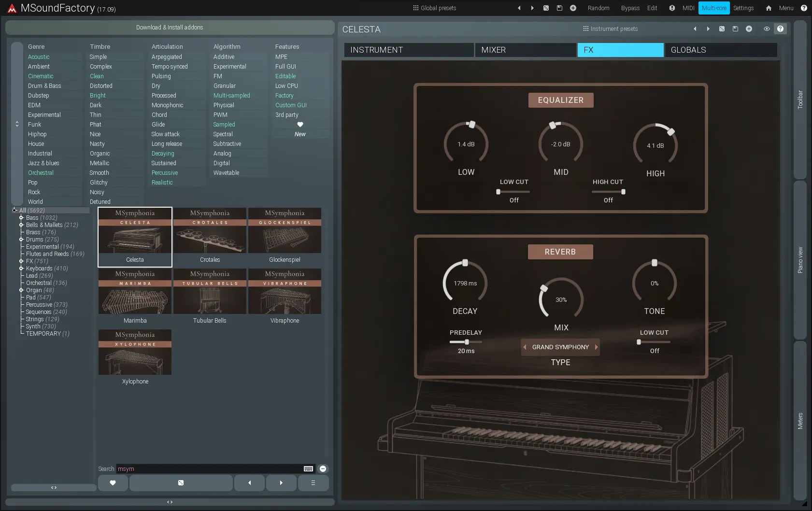The height and width of the screenshot is (511, 812).
Task: Click the Random button in title bar
Action: coord(598,8)
